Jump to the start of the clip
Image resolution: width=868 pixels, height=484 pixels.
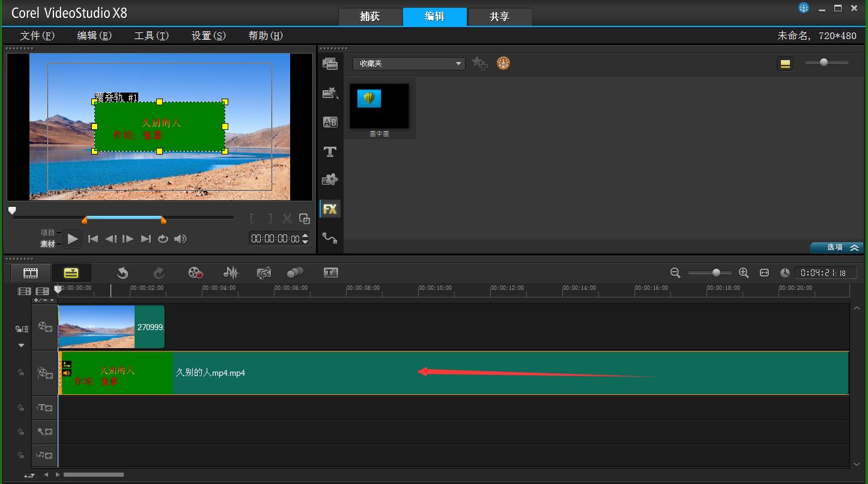pos(93,239)
